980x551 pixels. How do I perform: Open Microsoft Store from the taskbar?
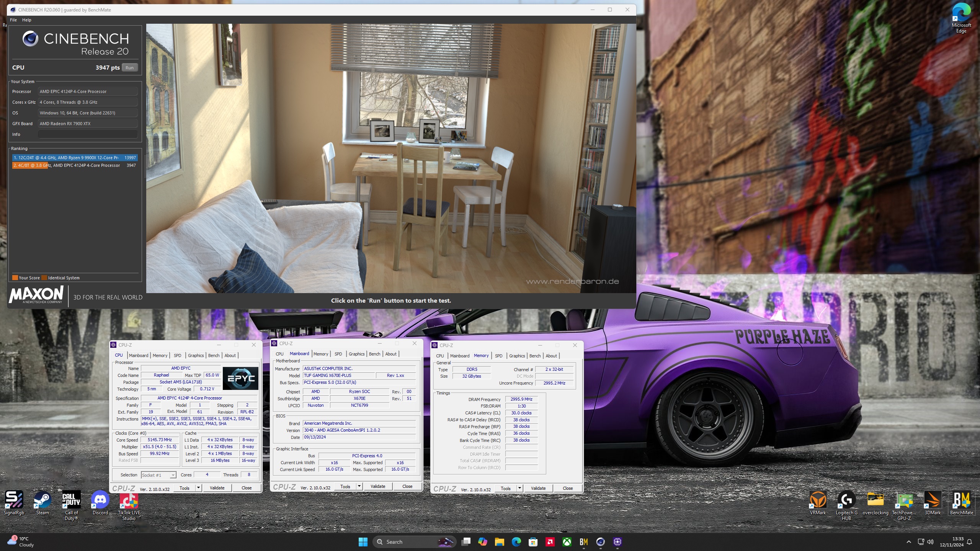[x=533, y=542]
